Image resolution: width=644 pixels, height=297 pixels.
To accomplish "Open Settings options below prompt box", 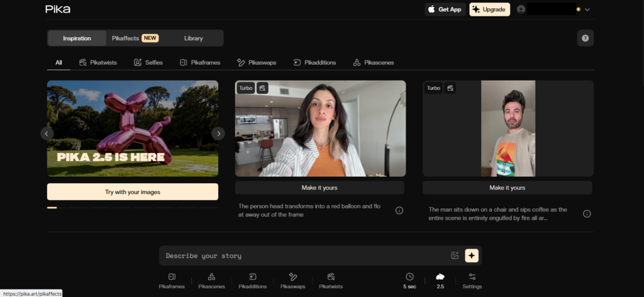I will (472, 281).
